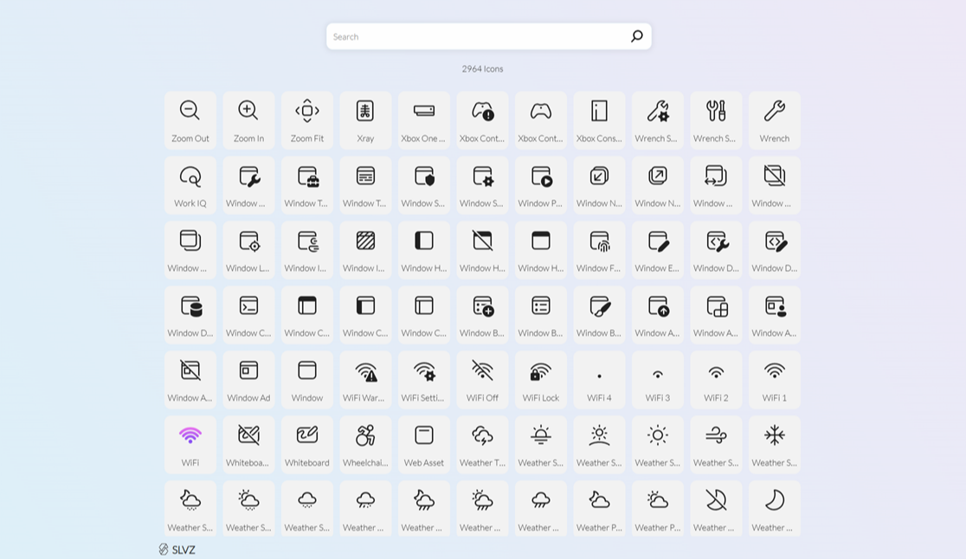Screen dimensions: 966x560
Task: Choose Window code with pencil icon
Action: pyautogui.click(x=775, y=250)
